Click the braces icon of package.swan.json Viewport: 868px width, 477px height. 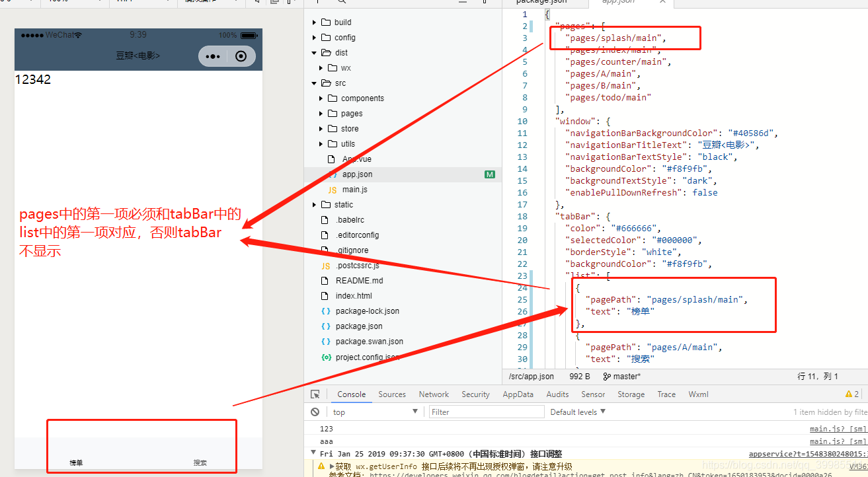(x=325, y=342)
